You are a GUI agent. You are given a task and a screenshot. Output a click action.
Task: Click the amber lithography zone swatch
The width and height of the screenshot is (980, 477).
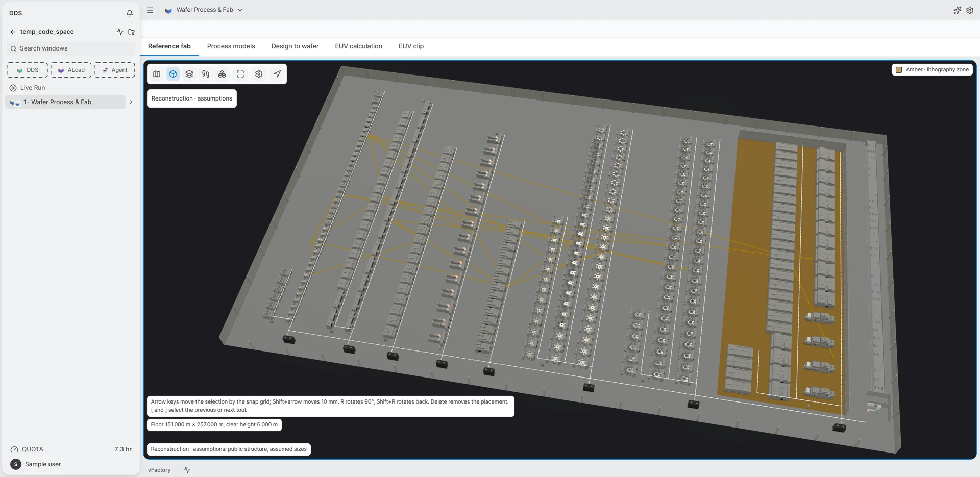click(899, 70)
